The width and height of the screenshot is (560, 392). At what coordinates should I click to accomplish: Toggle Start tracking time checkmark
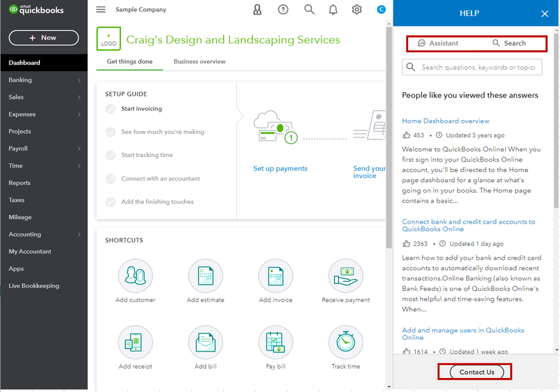click(111, 155)
